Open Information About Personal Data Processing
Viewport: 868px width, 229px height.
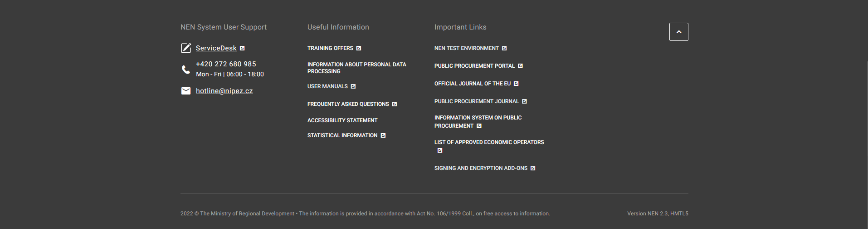pyautogui.click(x=356, y=68)
